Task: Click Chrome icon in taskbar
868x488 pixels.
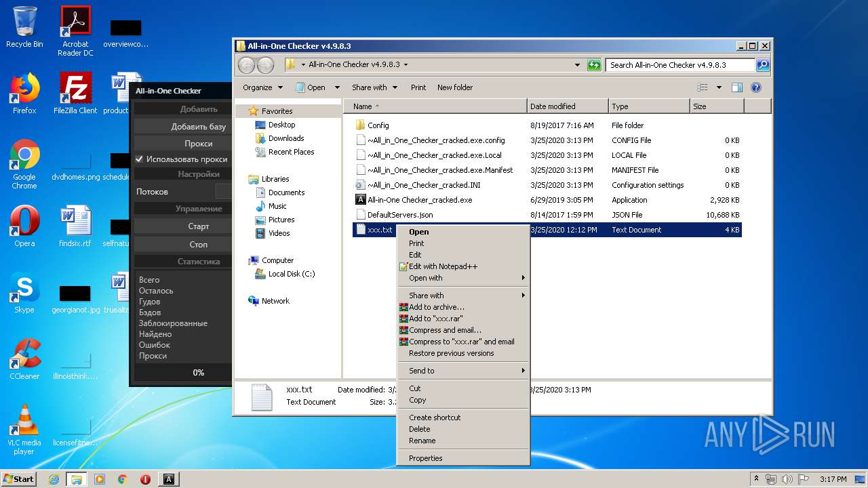Action: [x=123, y=479]
